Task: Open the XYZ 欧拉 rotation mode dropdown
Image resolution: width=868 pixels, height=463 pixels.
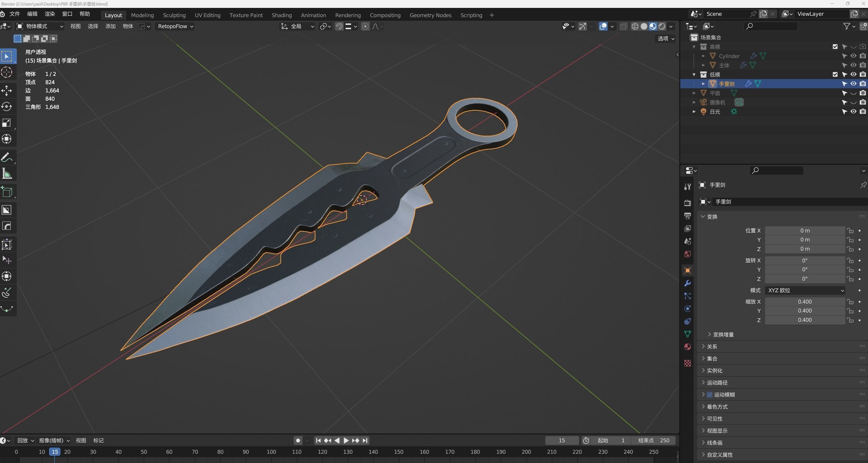Action: [x=805, y=290]
